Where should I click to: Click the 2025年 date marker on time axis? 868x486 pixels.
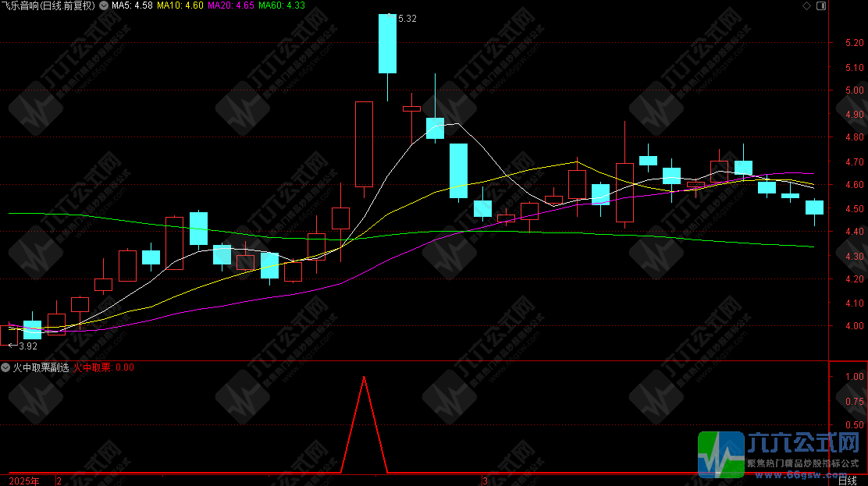point(24,481)
